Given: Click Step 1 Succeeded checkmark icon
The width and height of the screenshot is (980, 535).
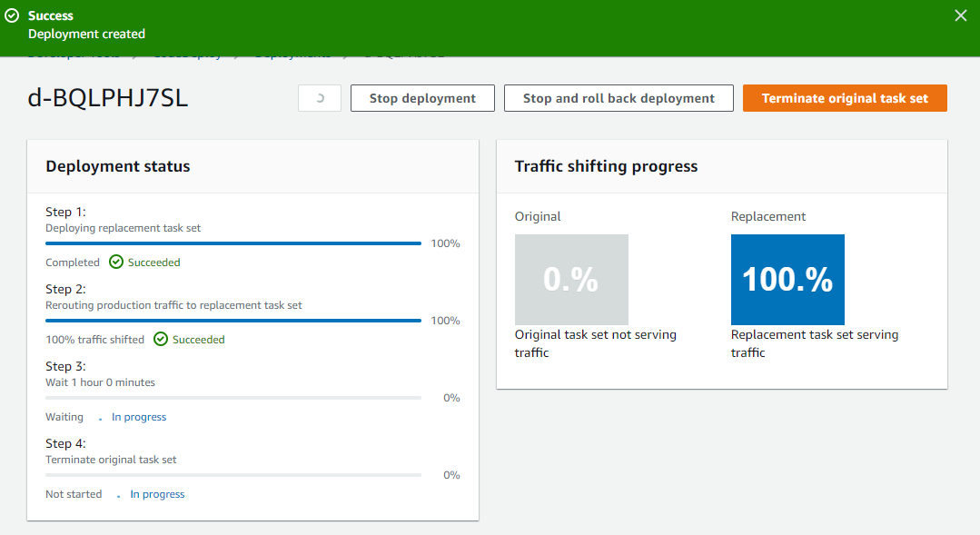Looking at the screenshot, I should (x=116, y=262).
